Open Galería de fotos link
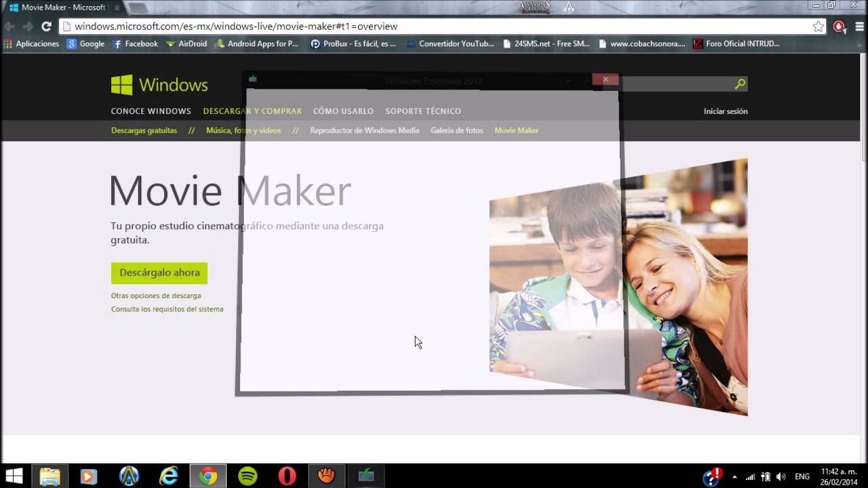Image resolution: width=868 pixels, height=488 pixels. (457, 130)
